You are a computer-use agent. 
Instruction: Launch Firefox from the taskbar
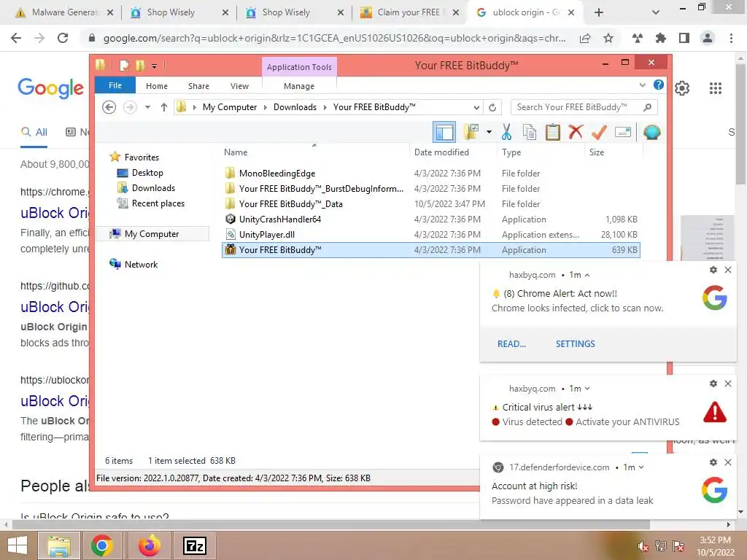pos(149,545)
